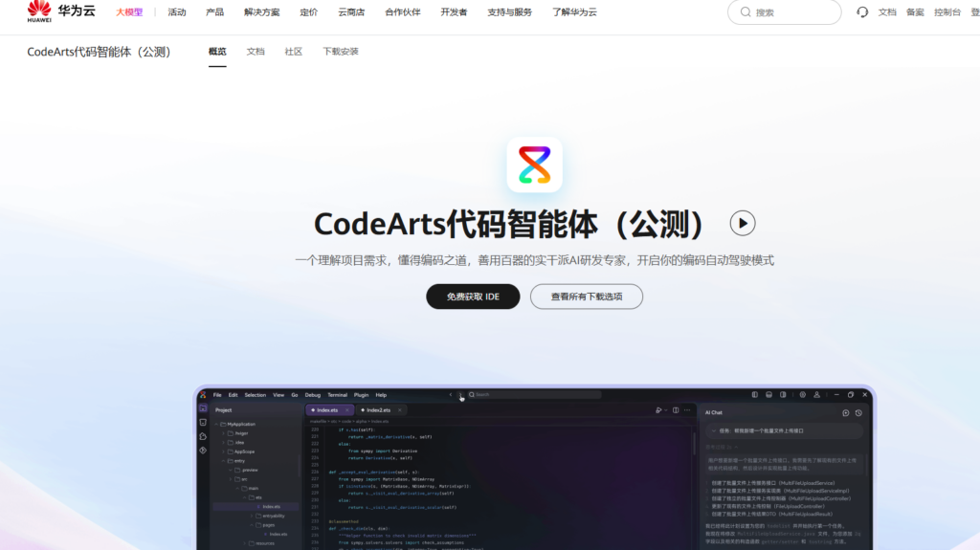
Task: Focus the 搜索 input field
Action: pos(790,12)
